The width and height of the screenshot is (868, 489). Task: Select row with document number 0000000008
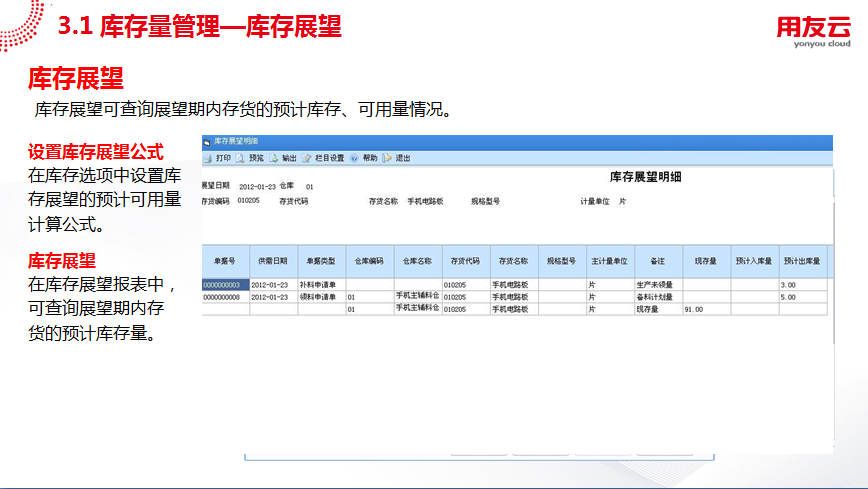click(x=224, y=297)
